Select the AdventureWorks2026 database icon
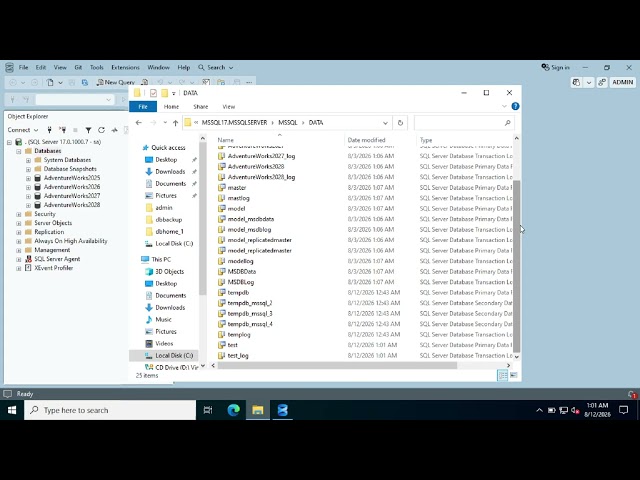This screenshot has width=640, height=480. (38, 187)
